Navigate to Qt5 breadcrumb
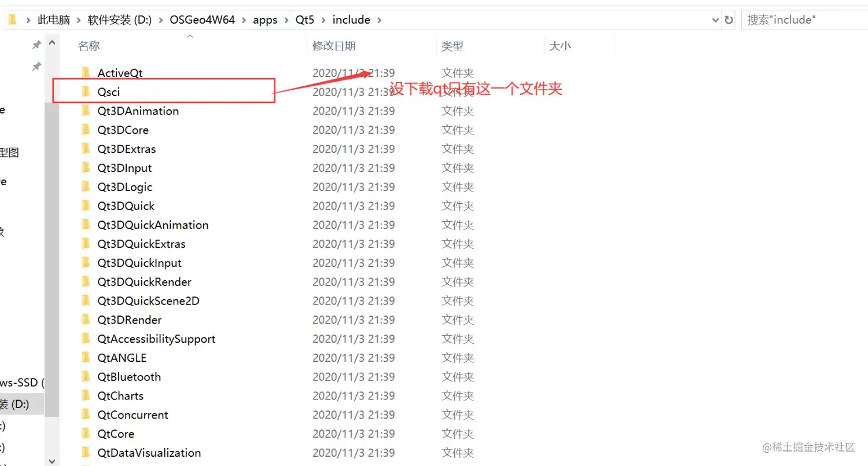Screen dimensions: 868x466 pyautogui.click(x=304, y=20)
